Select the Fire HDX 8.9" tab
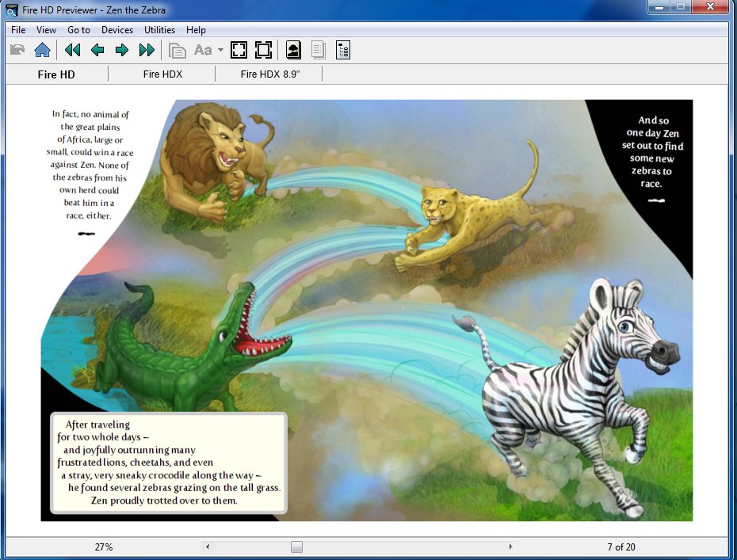Screen dimensions: 737x560 click(x=269, y=74)
